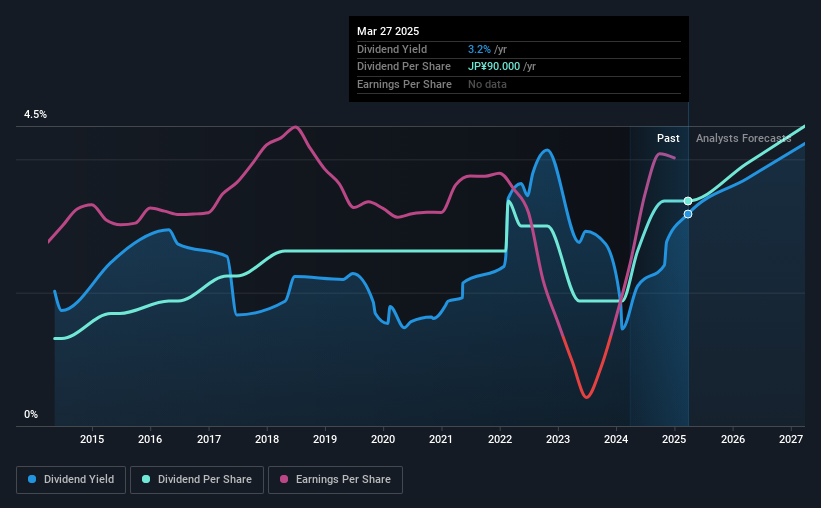
Task: Click the JP¥90.000 dividend value in tooltip
Action: [x=494, y=67]
